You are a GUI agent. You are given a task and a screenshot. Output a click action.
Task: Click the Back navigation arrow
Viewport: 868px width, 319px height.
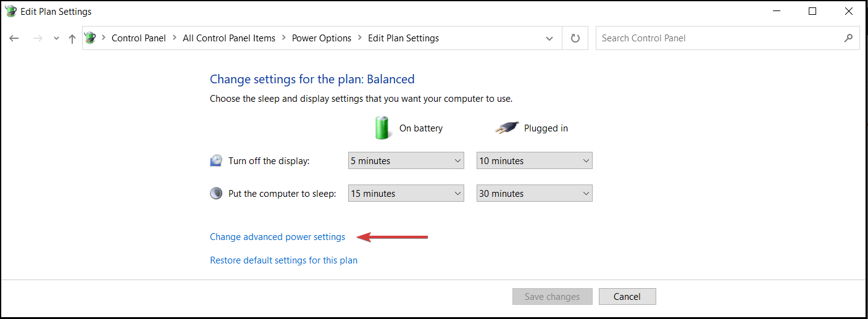pos(14,38)
